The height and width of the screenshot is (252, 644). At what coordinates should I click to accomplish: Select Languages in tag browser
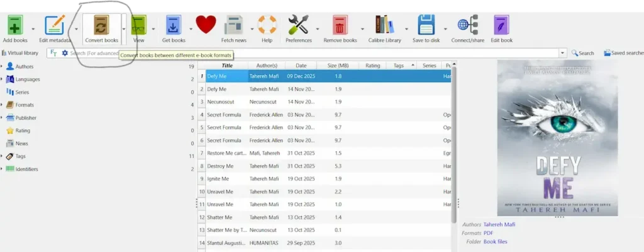click(x=28, y=79)
